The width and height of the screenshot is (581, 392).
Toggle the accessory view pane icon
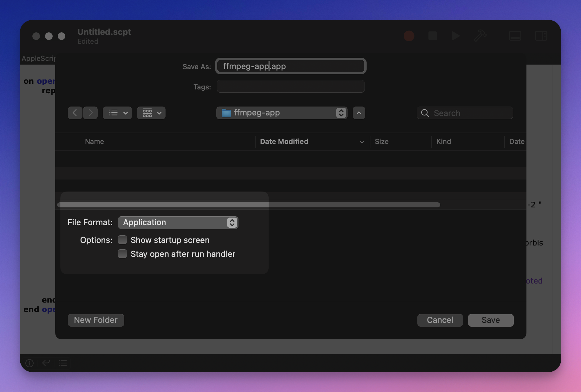pos(514,36)
